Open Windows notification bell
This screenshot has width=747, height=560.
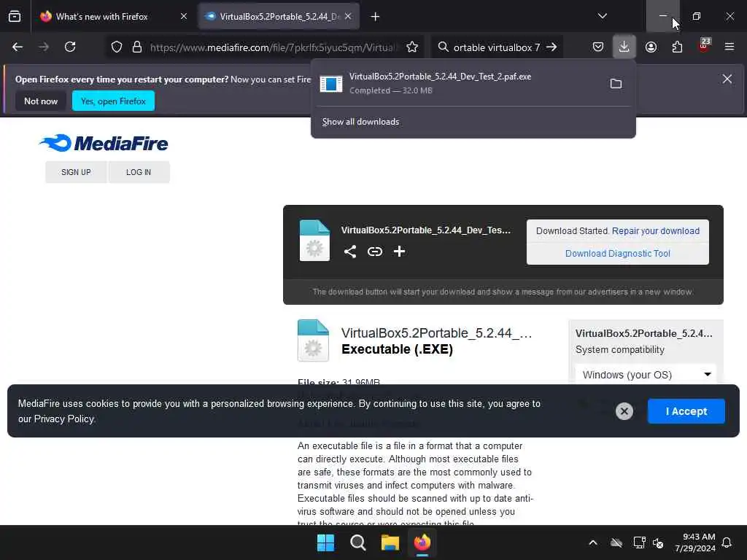[727, 542]
